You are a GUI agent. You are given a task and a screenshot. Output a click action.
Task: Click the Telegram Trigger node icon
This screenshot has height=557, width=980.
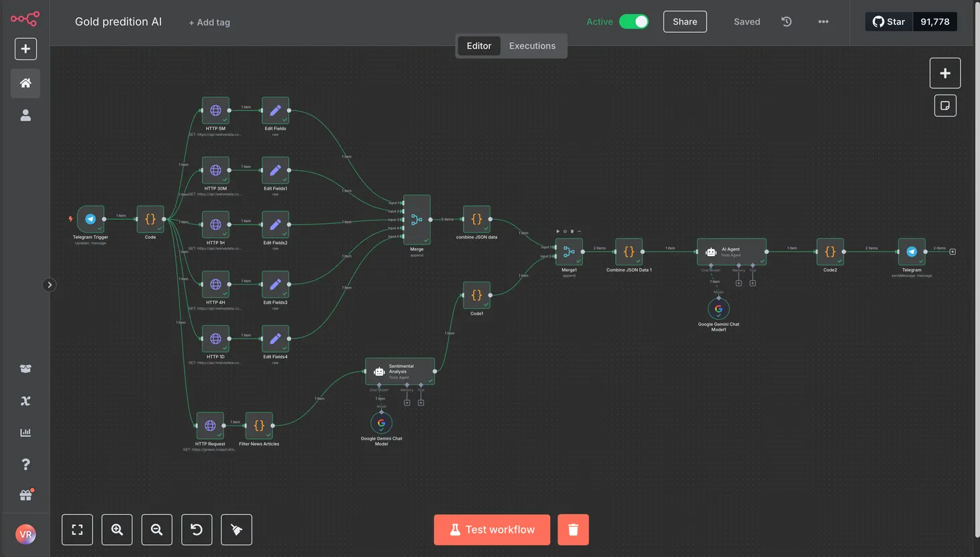click(91, 219)
